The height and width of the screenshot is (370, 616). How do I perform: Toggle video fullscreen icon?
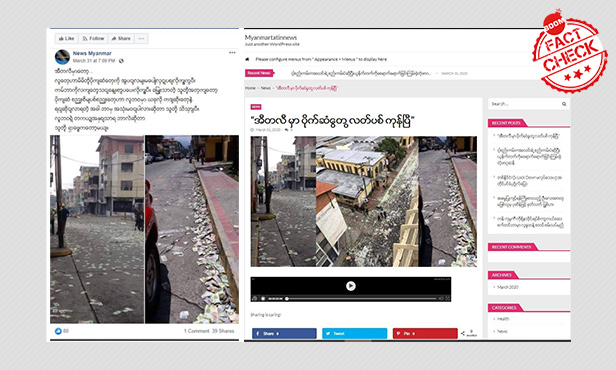[x=447, y=299]
